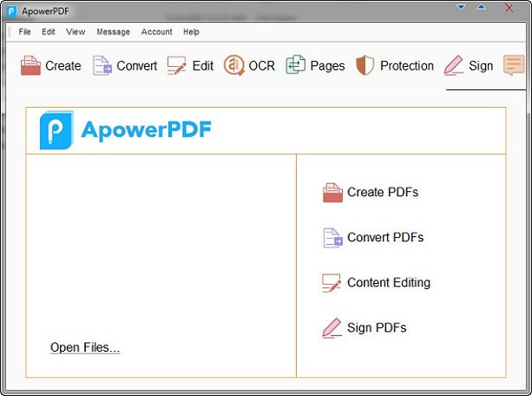Open the Pages toolbar icon
Viewport: 532px width, 396px height.
(x=295, y=64)
